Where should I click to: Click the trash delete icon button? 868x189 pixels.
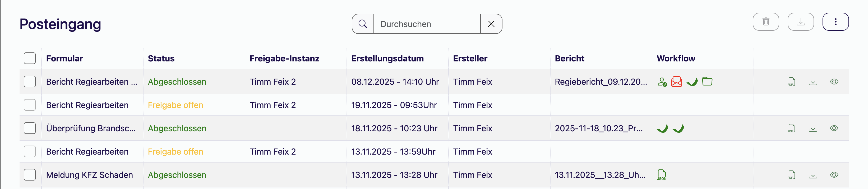pyautogui.click(x=765, y=22)
